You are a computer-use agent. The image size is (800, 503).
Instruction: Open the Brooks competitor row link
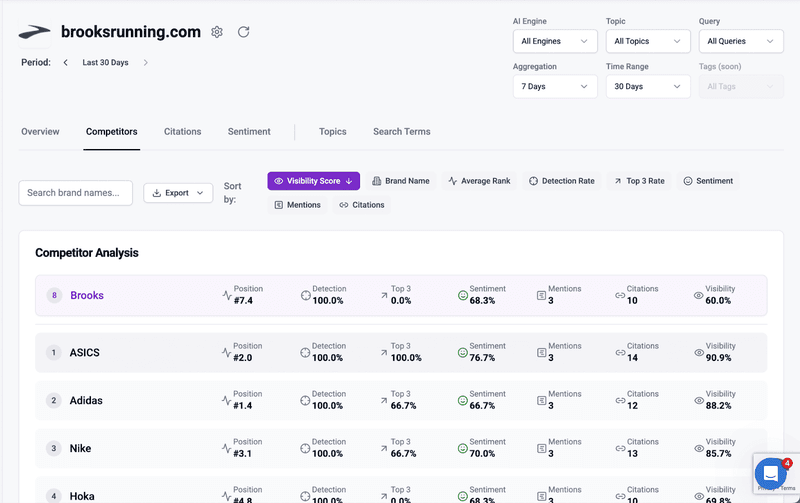(x=87, y=296)
